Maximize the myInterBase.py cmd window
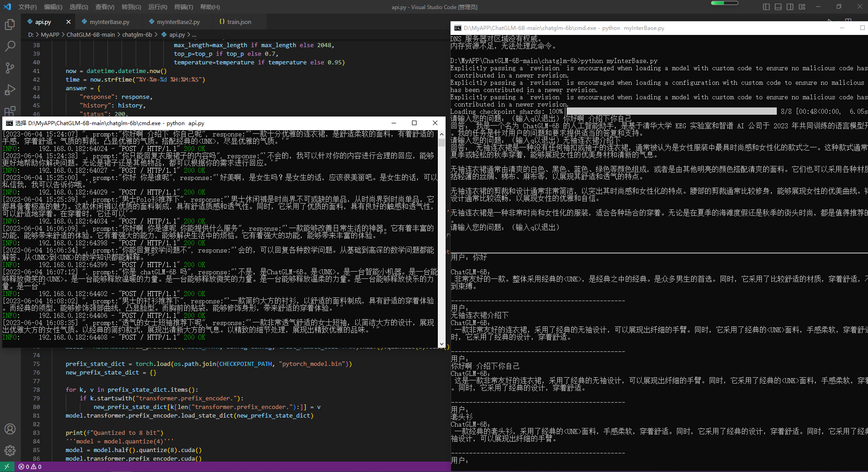 coord(862,28)
